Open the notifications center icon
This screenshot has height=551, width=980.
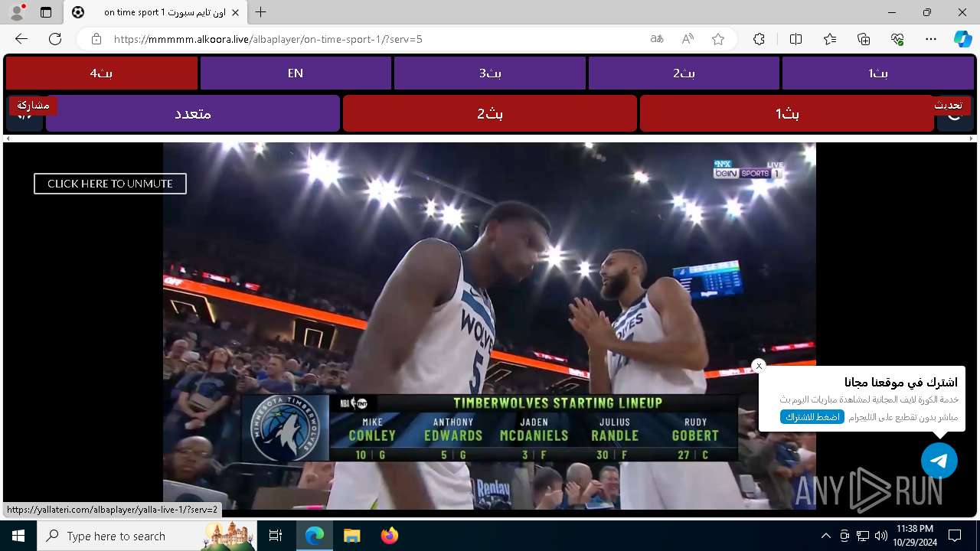pyautogui.click(x=955, y=536)
